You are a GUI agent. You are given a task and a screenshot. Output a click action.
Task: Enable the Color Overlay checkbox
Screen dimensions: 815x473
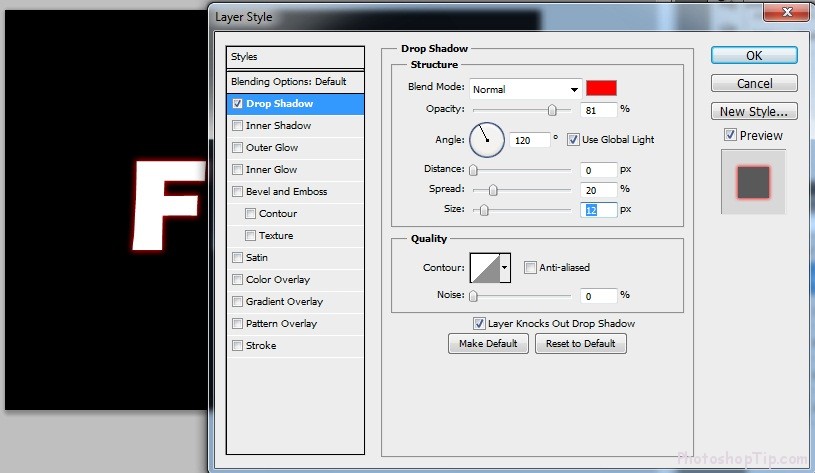[x=238, y=280]
